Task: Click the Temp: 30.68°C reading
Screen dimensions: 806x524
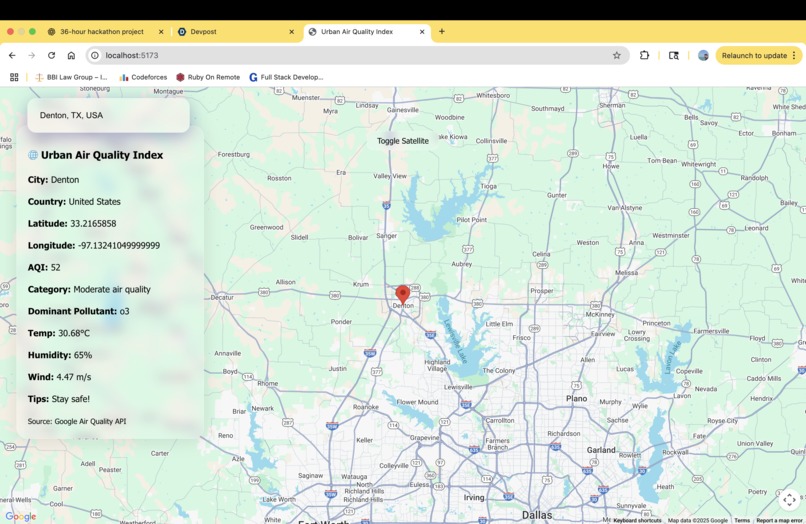Action: point(59,333)
